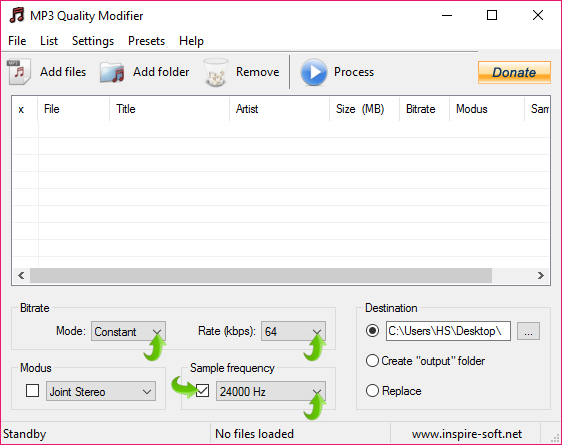Click the Remove label in toolbar

[257, 72]
